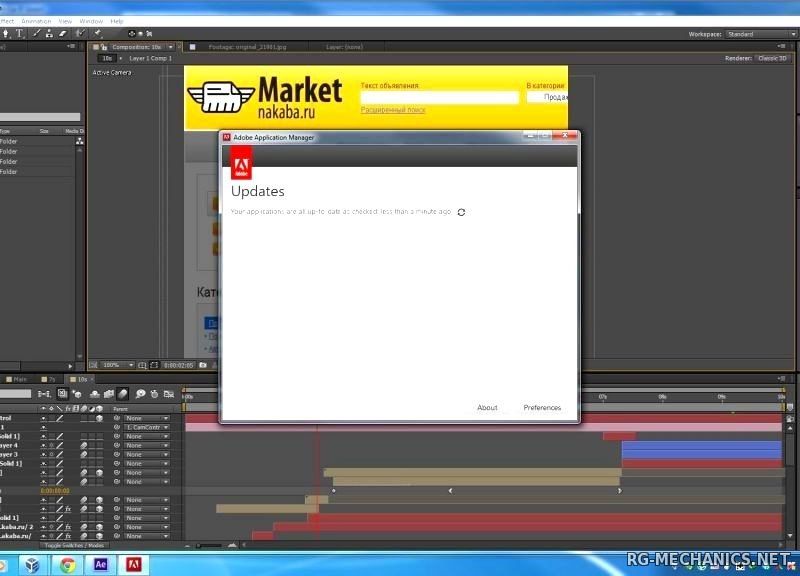Open the Workspace Standard dropdown
Image resolution: width=800 pixels, height=576 pixels.
pos(761,34)
